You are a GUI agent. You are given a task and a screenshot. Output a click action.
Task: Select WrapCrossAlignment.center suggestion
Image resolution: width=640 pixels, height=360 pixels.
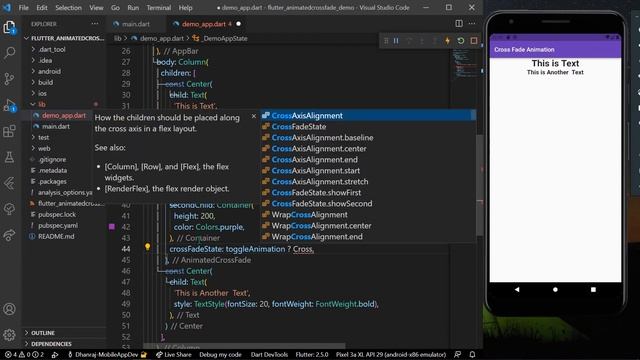click(x=368, y=226)
